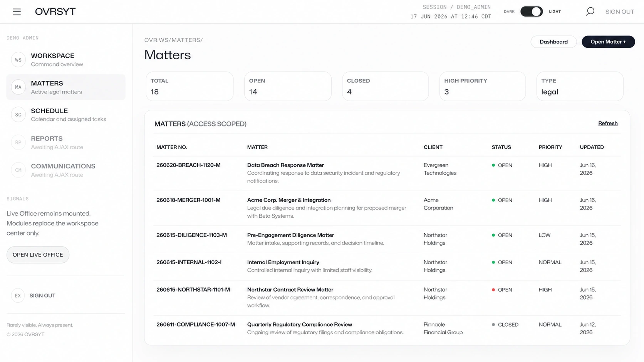Click the Type legal stat card
Image resolution: width=644 pixels, height=362 pixels.
[x=580, y=86]
